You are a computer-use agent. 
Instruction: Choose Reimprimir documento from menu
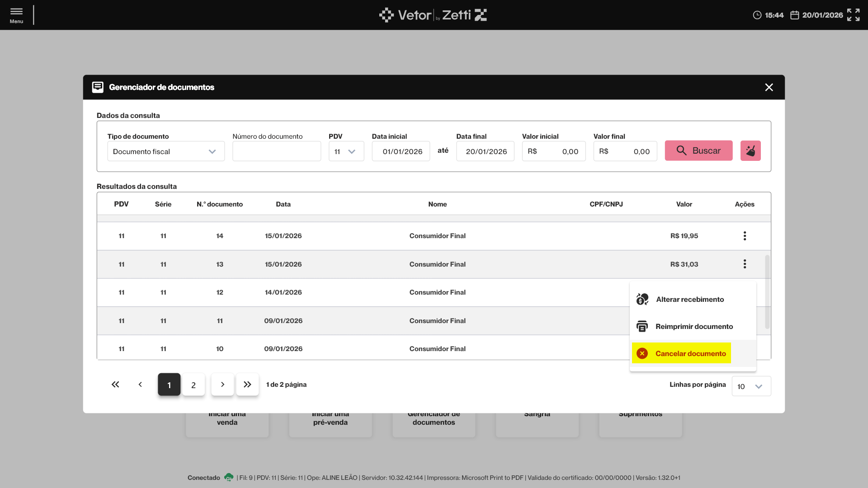click(693, 327)
